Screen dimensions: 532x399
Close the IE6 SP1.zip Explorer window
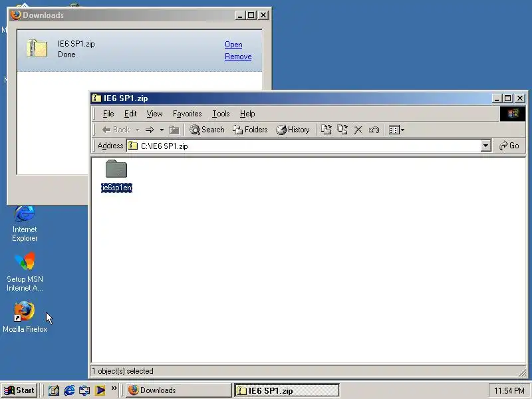point(520,98)
